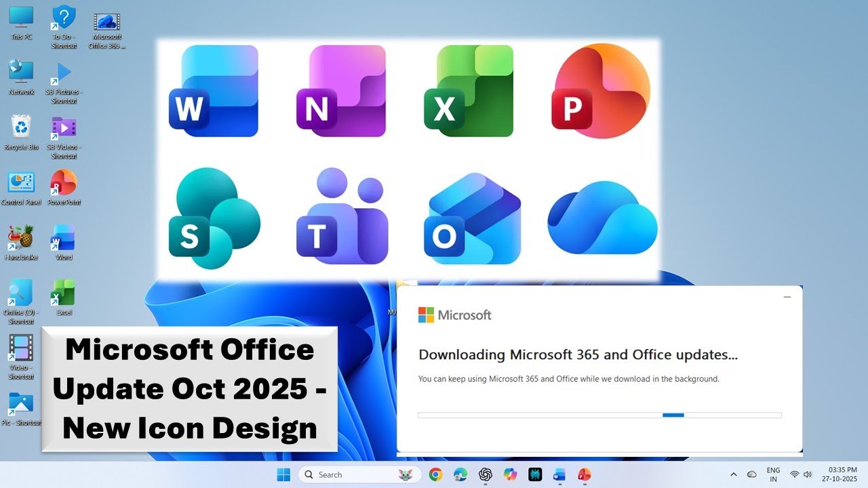
Task: Minimize the Office update dialog
Action: (x=787, y=297)
